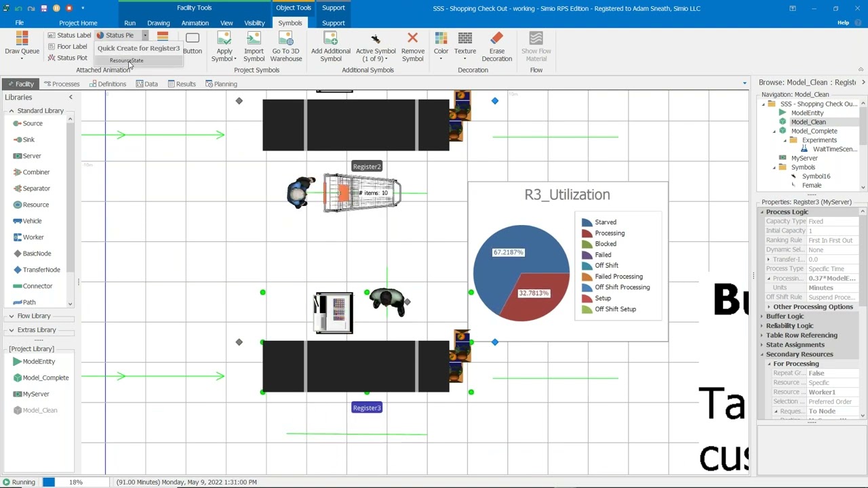The width and height of the screenshot is (868, 488).
Task: Expand Reliability Logic properties group
Action: [762, 326]
